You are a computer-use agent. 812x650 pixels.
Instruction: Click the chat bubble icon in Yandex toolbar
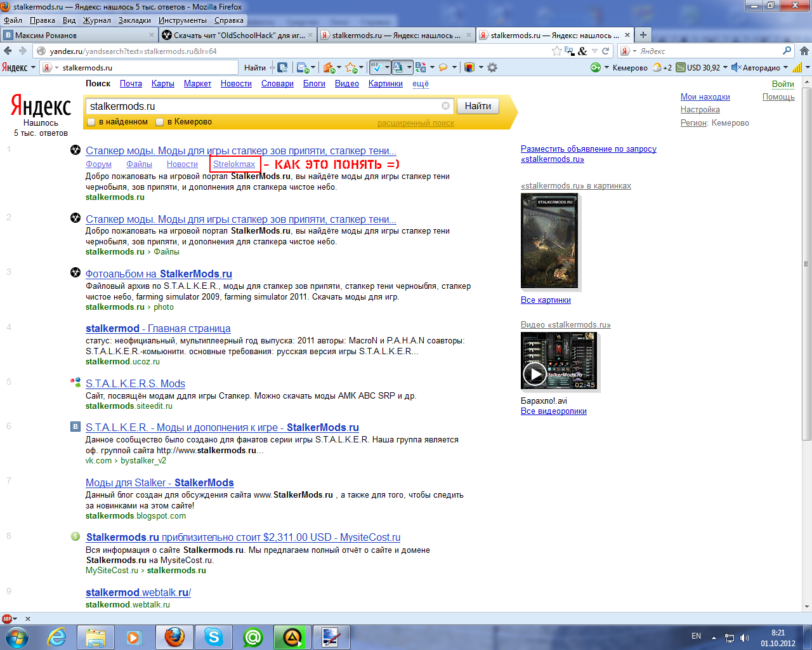pos(443,67)
